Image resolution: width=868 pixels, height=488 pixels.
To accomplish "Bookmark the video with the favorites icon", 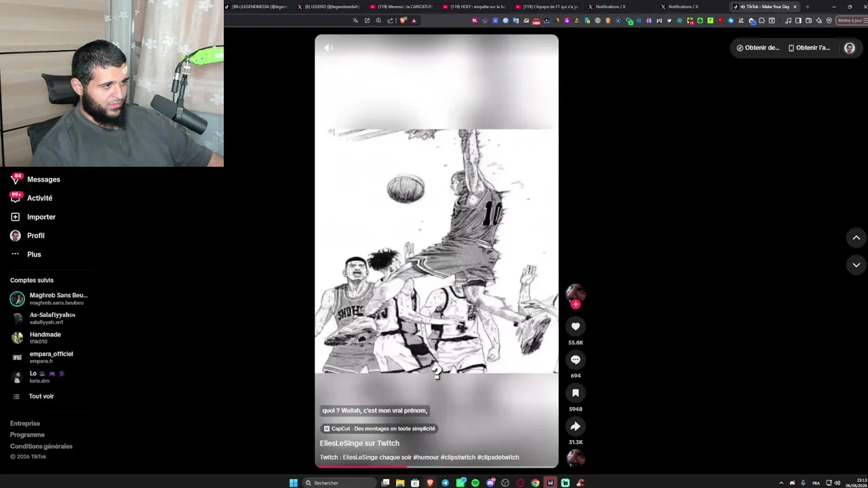I will click(x=575, y=393).
